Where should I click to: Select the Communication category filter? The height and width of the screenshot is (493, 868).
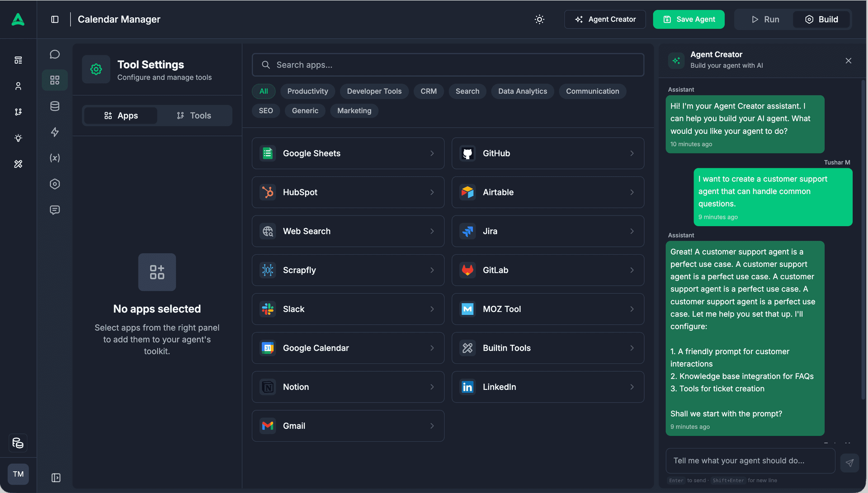coord(592,91)
